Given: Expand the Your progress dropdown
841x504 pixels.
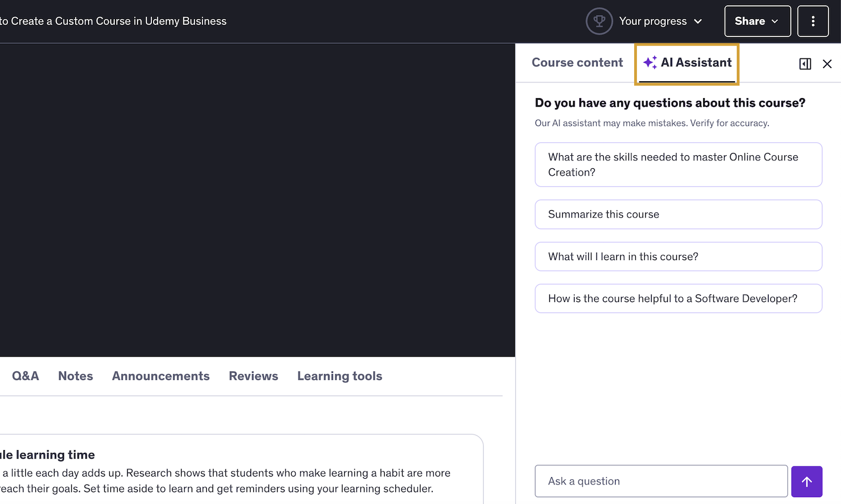Looking at the screenshot, I should click(660, 21).
